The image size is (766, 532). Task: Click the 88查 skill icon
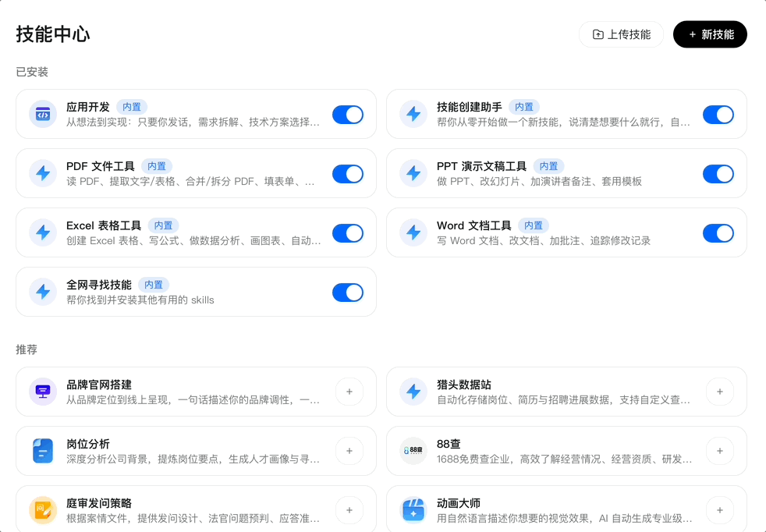click(x=413, y=451)
